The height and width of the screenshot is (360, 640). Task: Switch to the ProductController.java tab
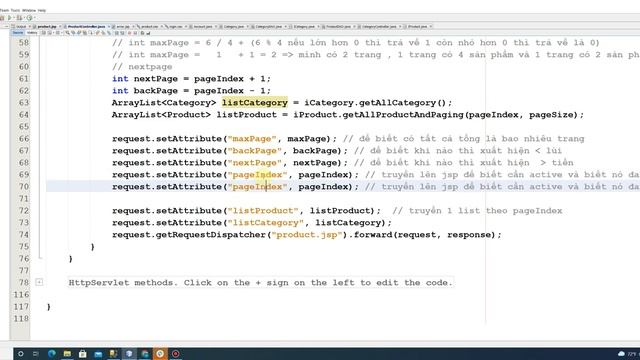tap(86, 27)
